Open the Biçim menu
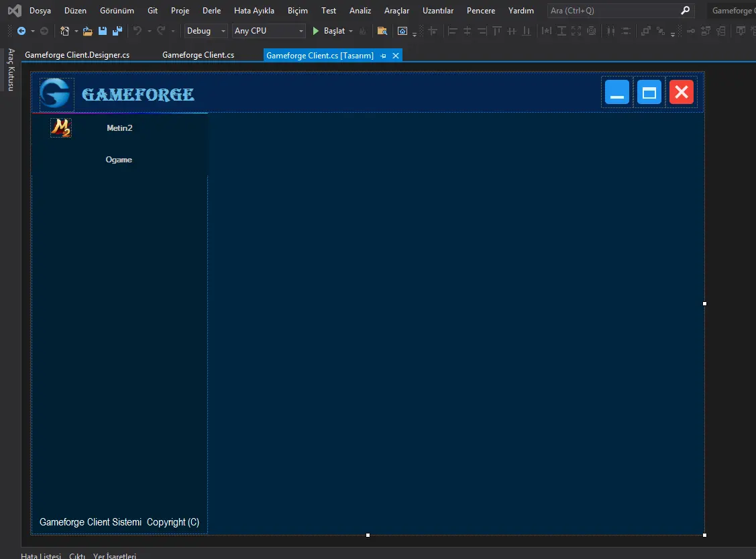Image resolution: width=756 pixels, height=559 pixels. tap(297, 11)
